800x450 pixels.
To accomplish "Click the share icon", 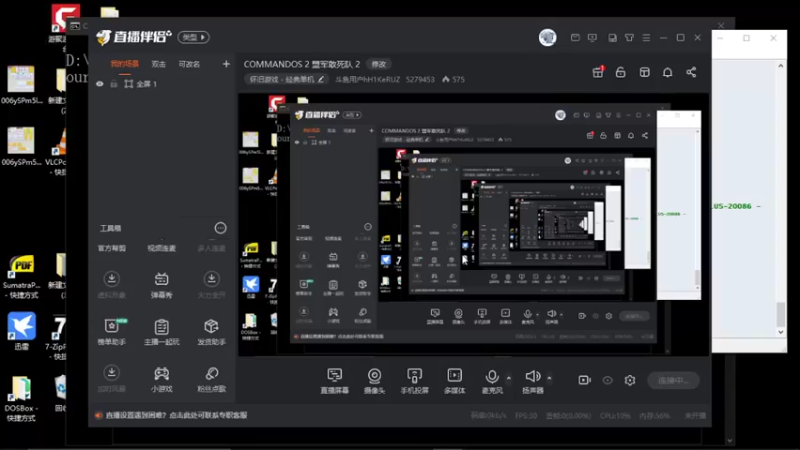I will point(691,72).
